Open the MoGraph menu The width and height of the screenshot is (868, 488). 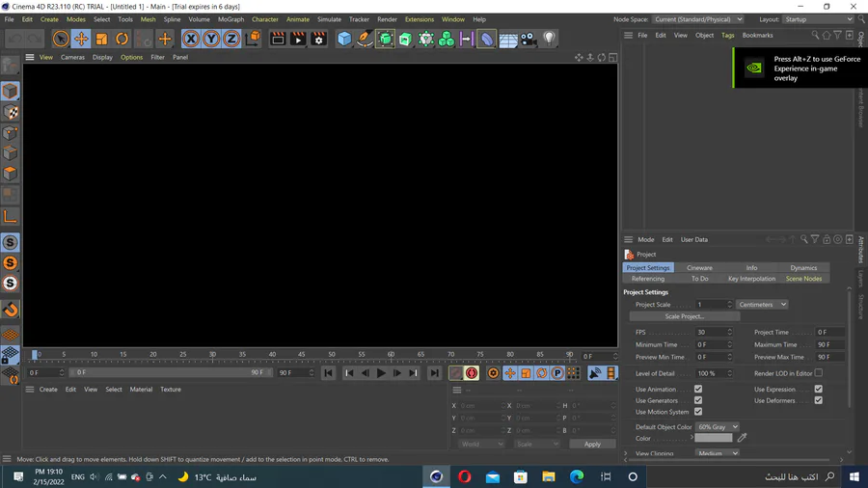[x=231, y=19]
